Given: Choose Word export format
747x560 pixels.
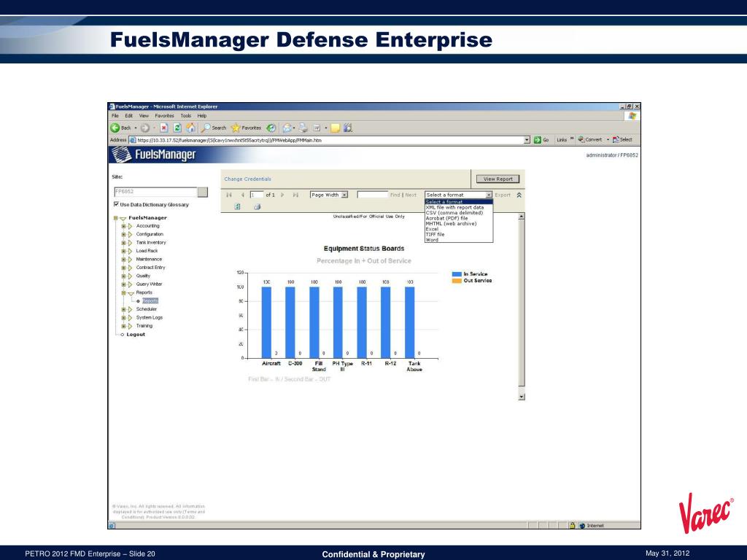Looking at the screenshot, I should coord(459,240).
